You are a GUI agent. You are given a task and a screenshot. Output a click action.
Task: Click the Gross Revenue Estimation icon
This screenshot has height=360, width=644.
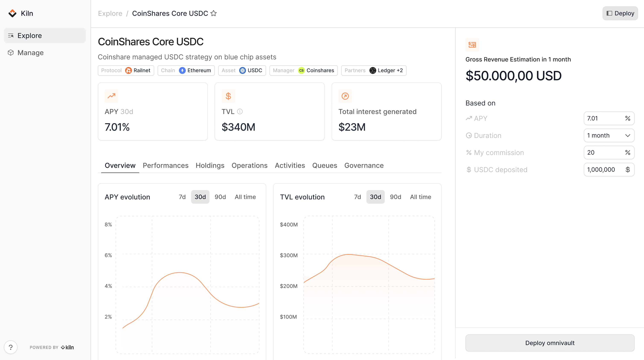click(472, 45)
